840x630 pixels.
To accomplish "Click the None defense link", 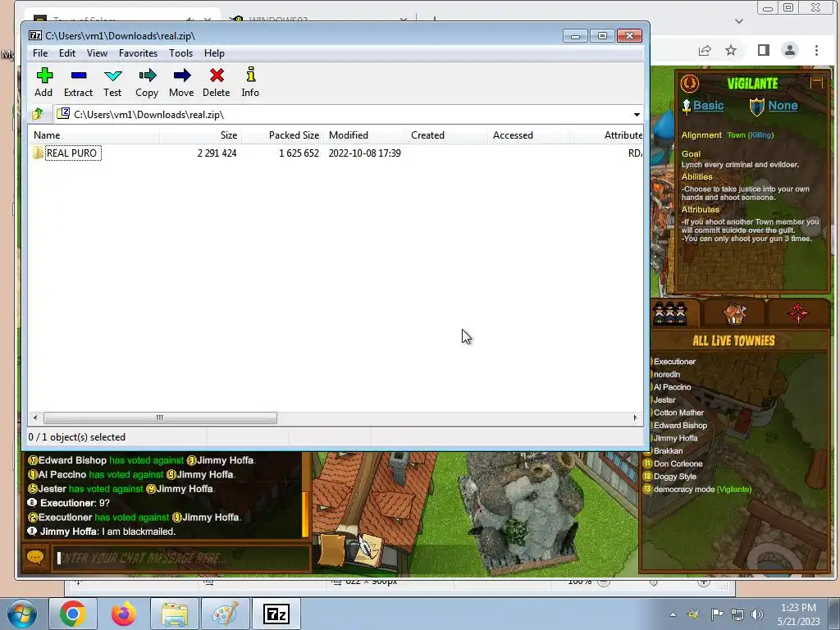I will (x=783, y=106).
